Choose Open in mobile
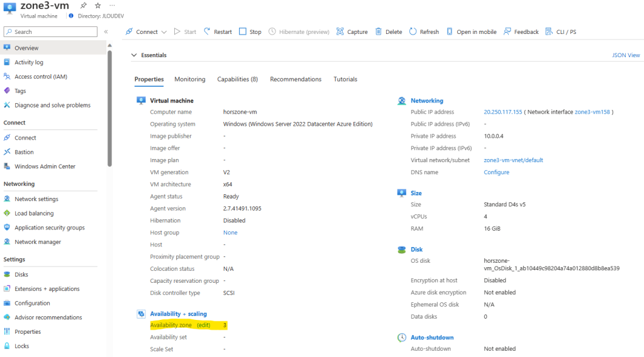The height and width of the screenshot is (357, 644). click(x=471, y=31)
